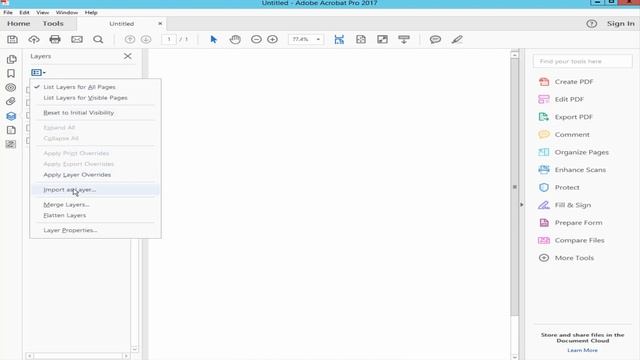
Task: Switch to the Home tab
Action: click(x=18, y=24)
